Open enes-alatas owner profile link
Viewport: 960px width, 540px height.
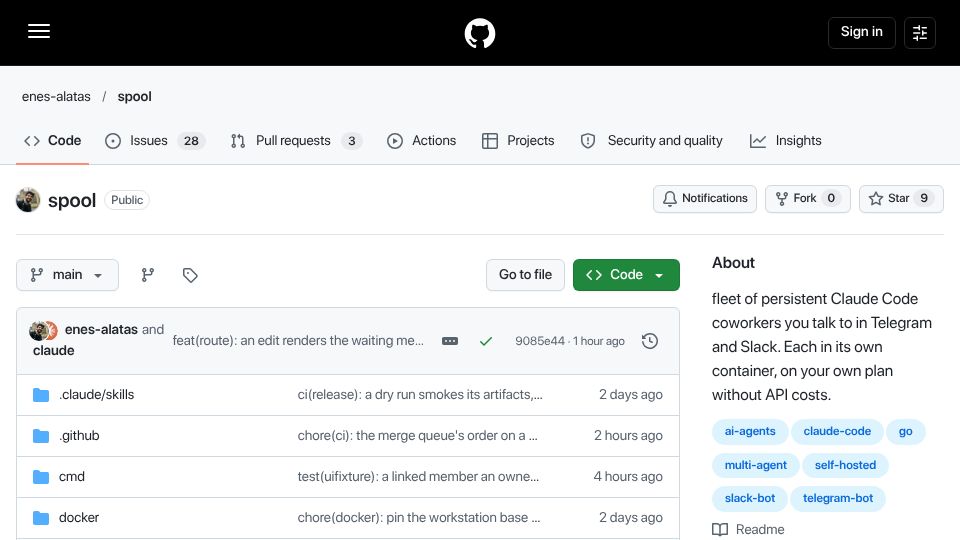[x=56, y=97]
